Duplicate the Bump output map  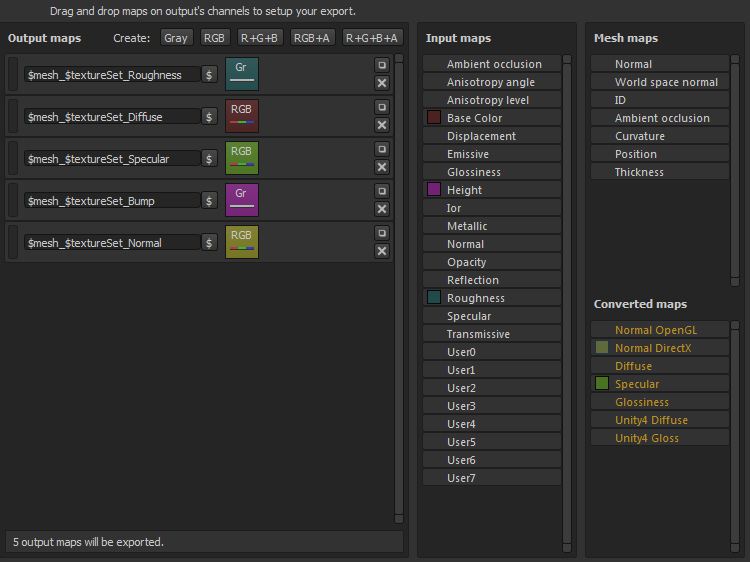(382, 191)
